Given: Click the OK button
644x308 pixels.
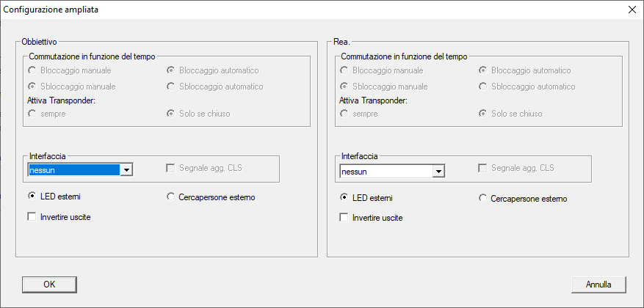Looking at the screenshot, I should tap(49, 284).
